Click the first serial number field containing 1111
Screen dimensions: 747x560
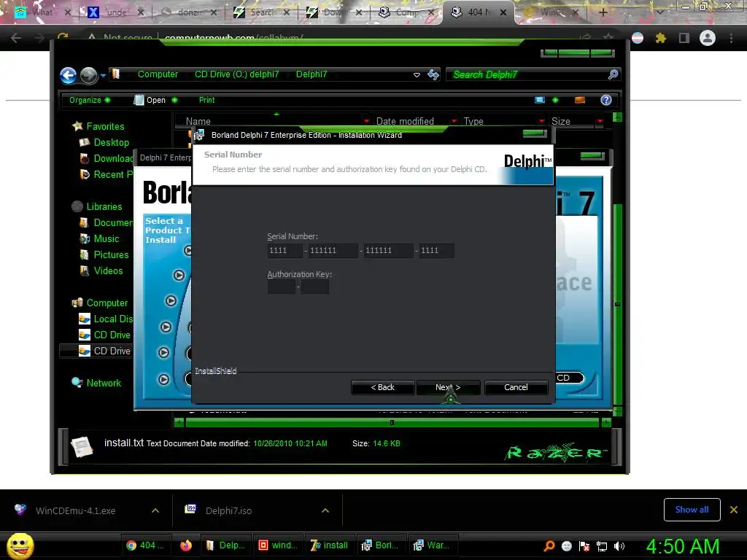[x=285, y=251]
